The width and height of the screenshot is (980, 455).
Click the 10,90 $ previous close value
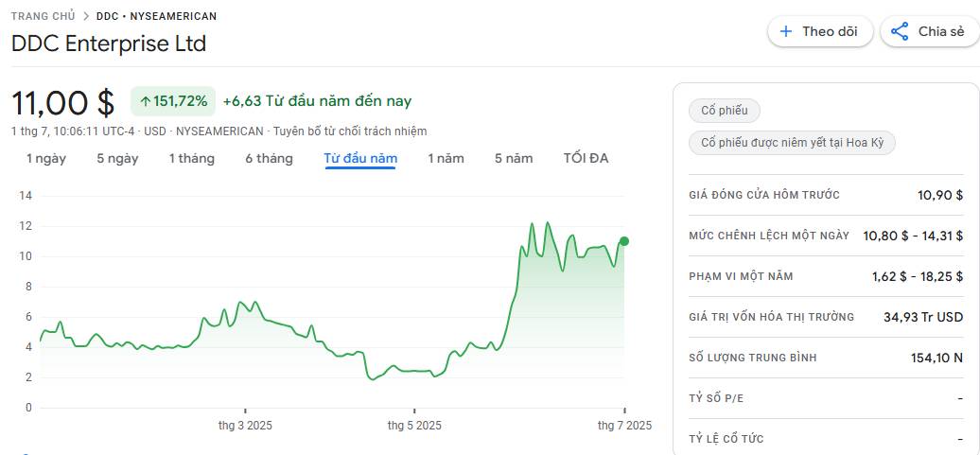[x=940, y=195]
